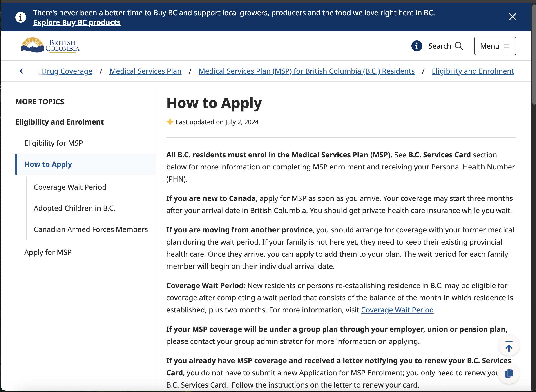Click the blue info icon beside Search
This screenshot has width=536, height=392.
[x=417, y=46]
